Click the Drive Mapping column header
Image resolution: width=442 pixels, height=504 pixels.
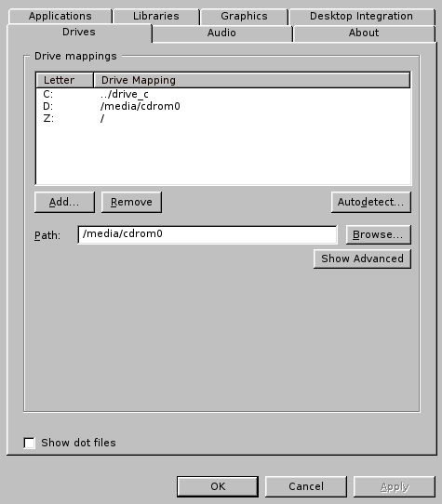(x=252, y=80)
